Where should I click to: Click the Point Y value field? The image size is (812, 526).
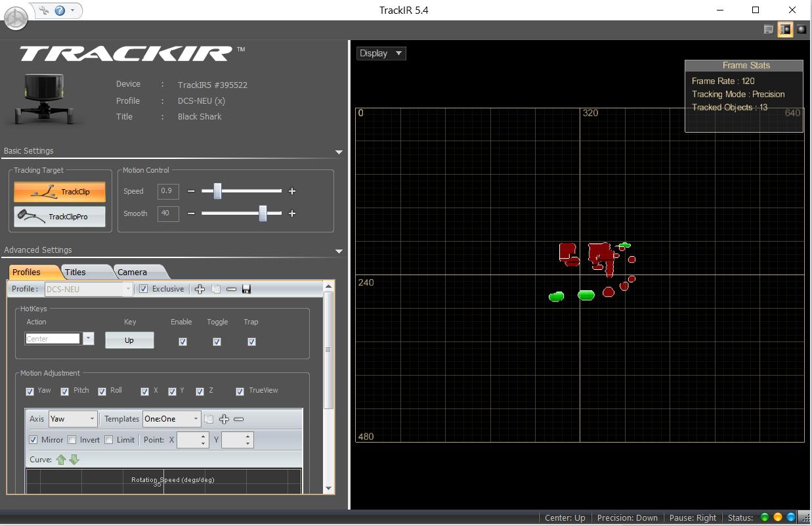(238, 440)
